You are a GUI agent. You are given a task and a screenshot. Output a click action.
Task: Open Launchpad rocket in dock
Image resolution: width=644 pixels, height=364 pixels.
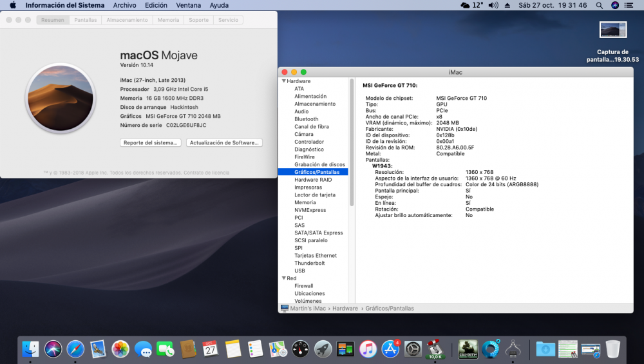click(x=323, y=349)
